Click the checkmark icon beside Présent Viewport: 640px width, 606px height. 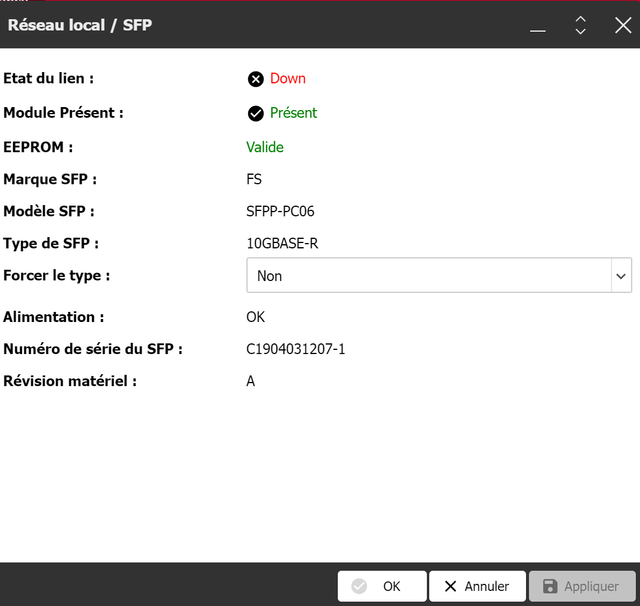point(256,113)
